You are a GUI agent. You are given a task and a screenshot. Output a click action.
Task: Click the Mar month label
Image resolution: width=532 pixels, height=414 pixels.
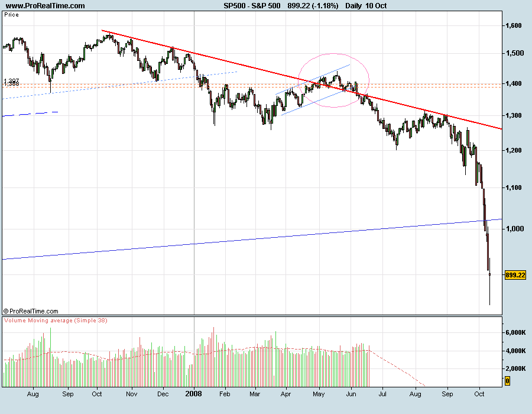[255, 394]
